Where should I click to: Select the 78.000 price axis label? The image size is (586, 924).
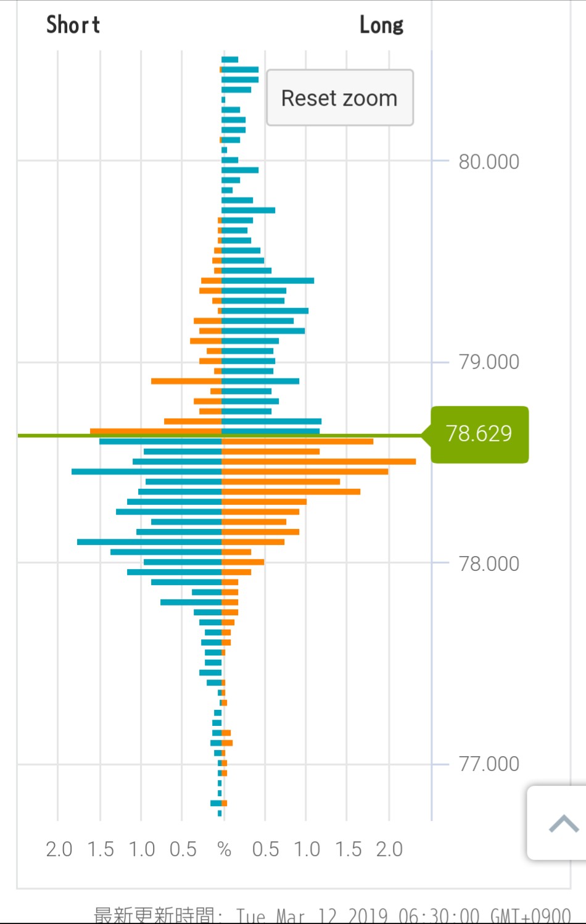tap(489, 564)
